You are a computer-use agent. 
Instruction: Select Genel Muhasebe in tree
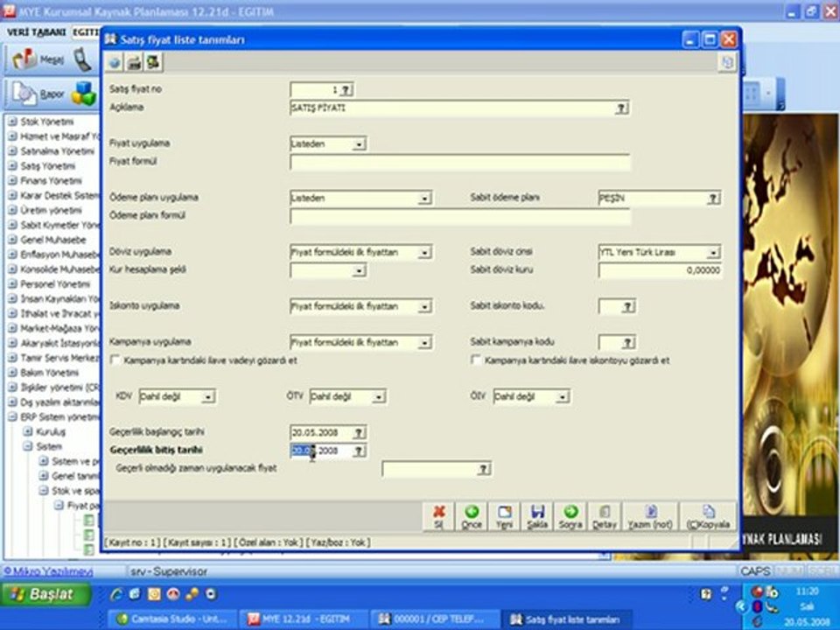point(53,240)
